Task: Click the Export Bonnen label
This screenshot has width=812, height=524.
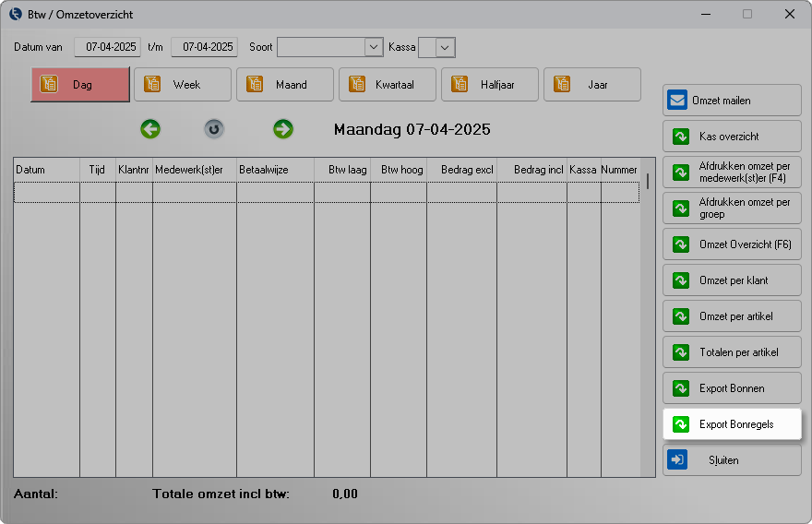Action: click(x=732, y=388)
